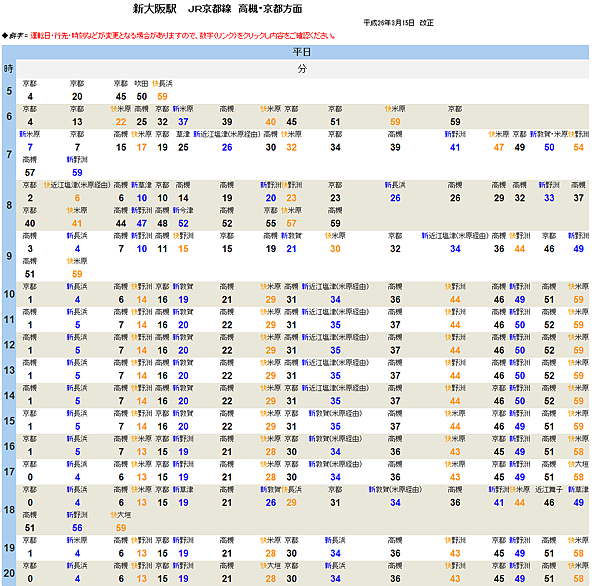
Task: Select the blue 8:20 special rapid Yasu link
Action: tap(271, 198)
